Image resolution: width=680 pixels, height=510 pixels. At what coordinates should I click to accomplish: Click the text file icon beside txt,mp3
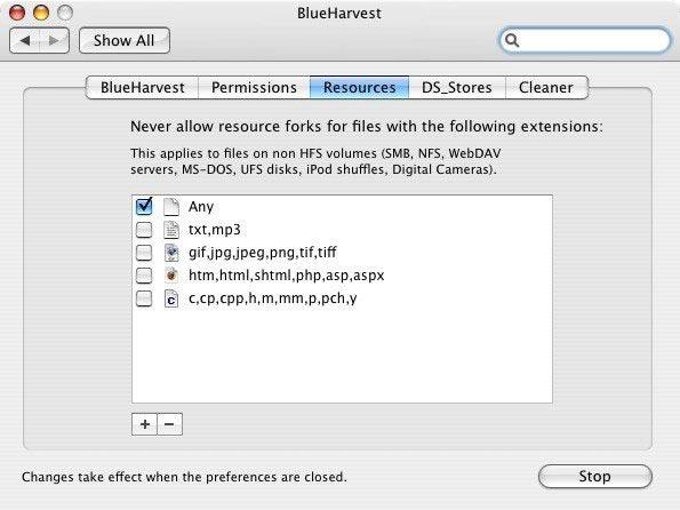click(x=171, y=229)
